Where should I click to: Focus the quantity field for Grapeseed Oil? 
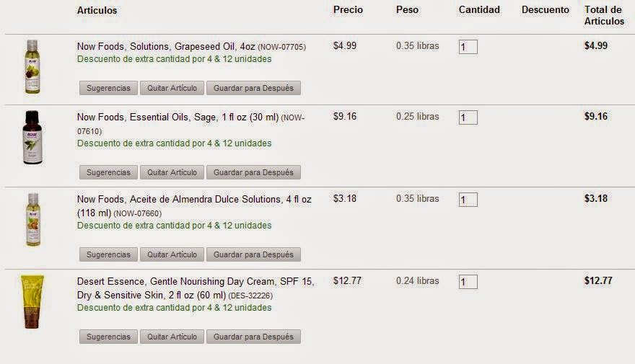point(468,47)
